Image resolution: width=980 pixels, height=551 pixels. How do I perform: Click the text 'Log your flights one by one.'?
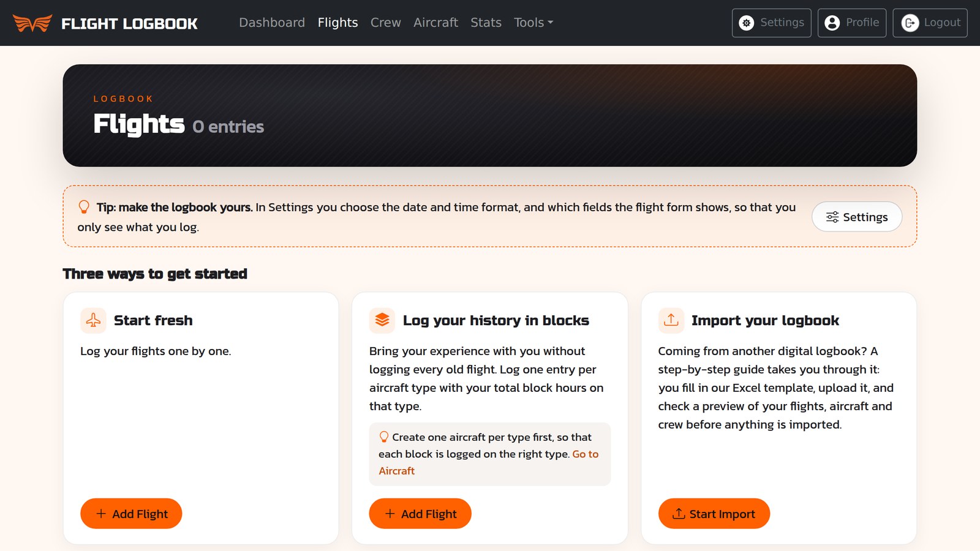(156, 351)
